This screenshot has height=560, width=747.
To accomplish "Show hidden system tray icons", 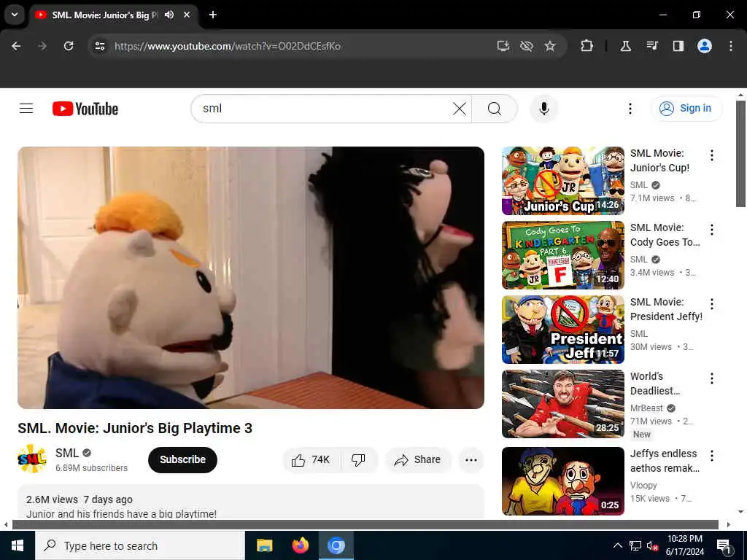I will (x=617, y=545).
